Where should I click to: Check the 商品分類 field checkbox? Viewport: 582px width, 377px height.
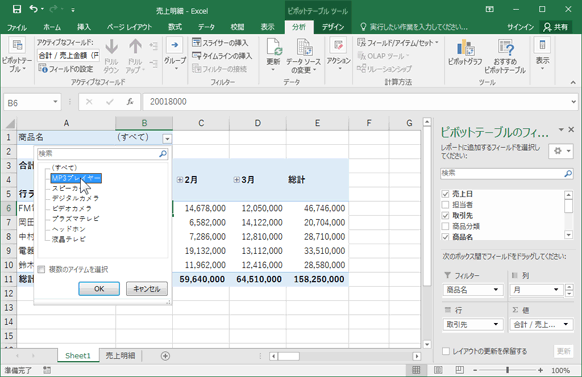(x=445, y=226)
